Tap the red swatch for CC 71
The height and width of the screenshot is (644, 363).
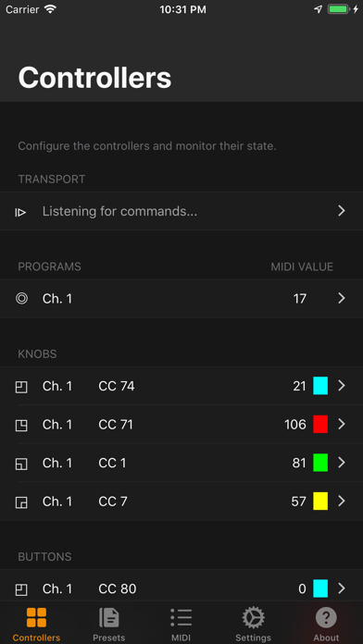coord(320,425)
